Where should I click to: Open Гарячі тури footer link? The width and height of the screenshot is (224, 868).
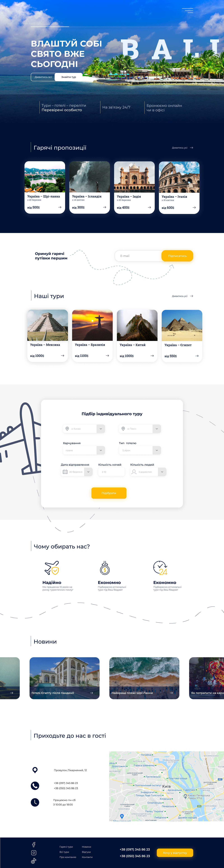click(x=66, y=847)
